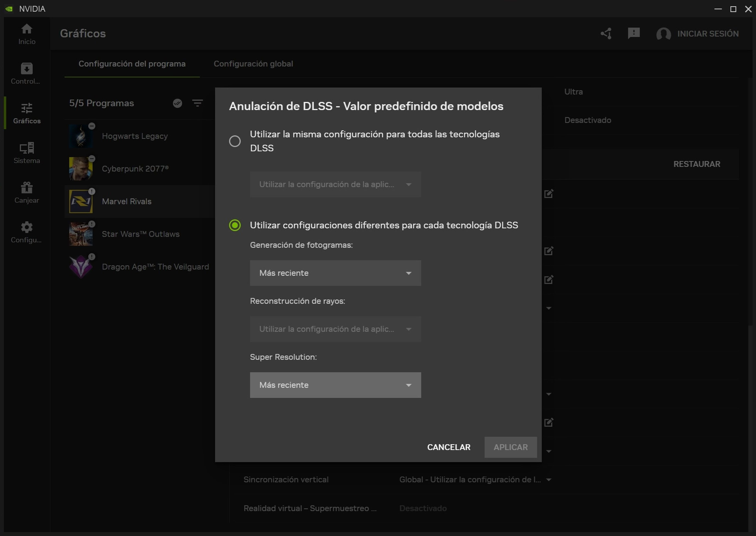Screen dimensions: 756x536
Task: Toggle the checkmark next to 5/5 Programas
Action: point(177,103)
